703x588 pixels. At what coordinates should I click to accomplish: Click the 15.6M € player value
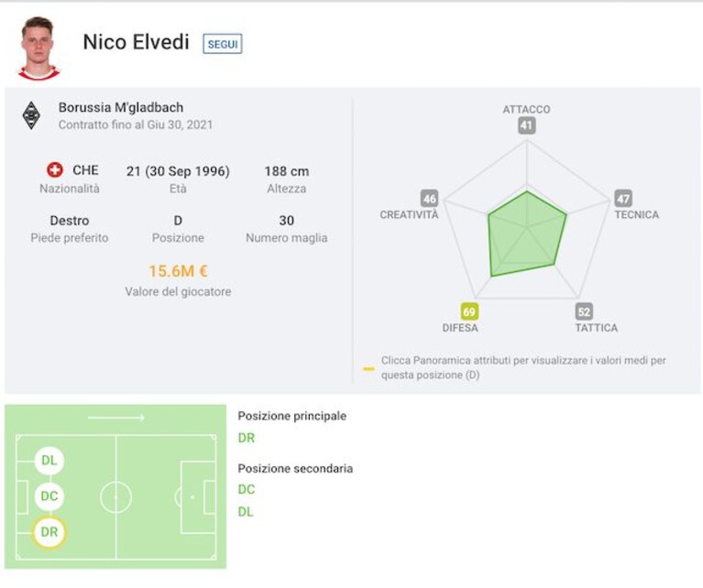pos(178,271)
